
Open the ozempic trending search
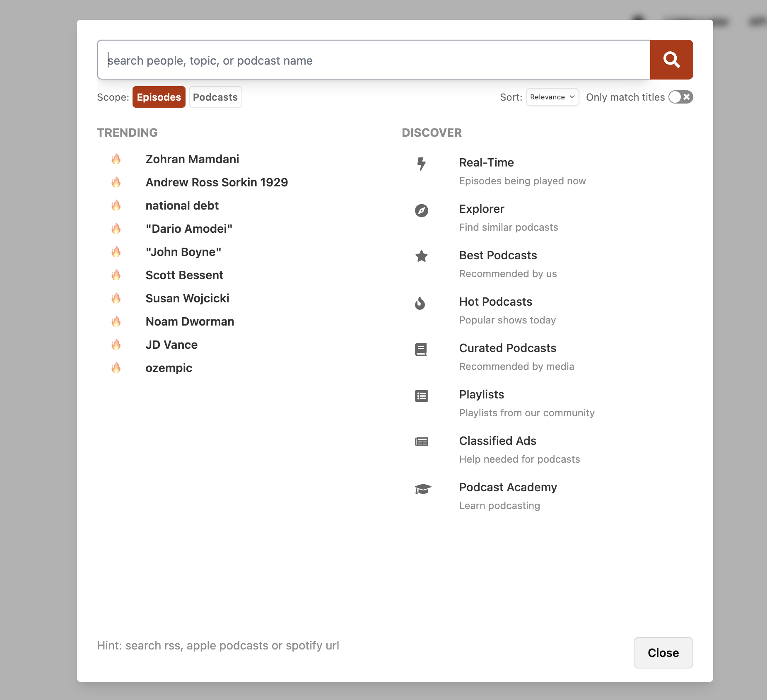[x=169, y=367]
